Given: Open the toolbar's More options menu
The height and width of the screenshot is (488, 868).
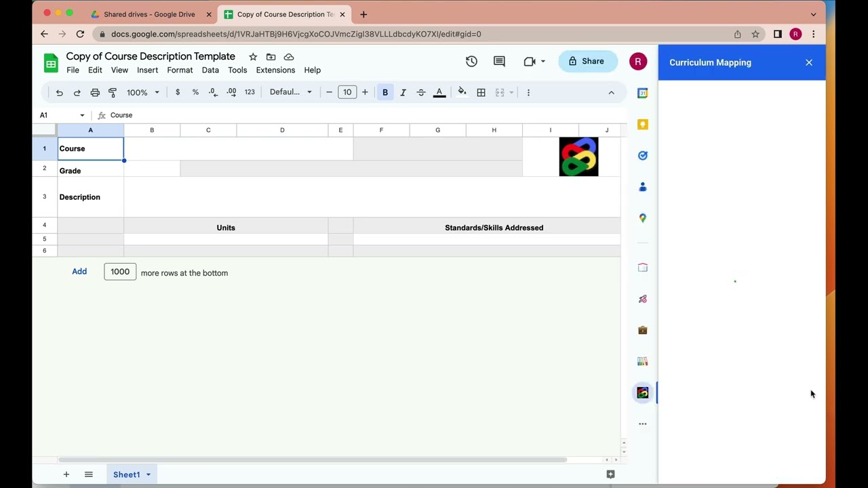Looking at the screenshot, I should click(x=528, y=92).
